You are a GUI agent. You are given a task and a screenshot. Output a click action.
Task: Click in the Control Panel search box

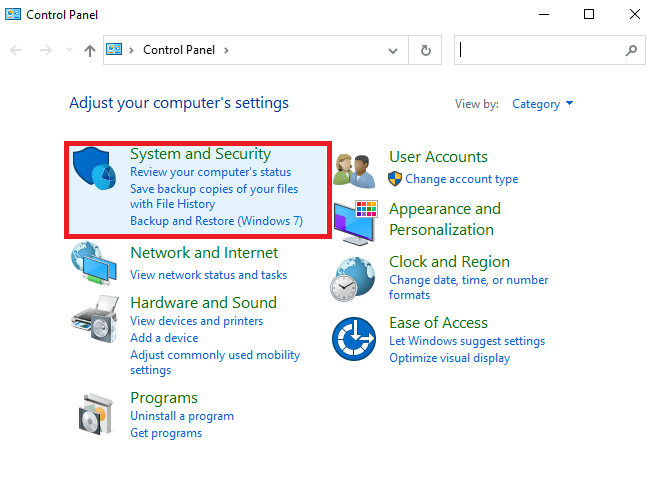click(550, 50)
